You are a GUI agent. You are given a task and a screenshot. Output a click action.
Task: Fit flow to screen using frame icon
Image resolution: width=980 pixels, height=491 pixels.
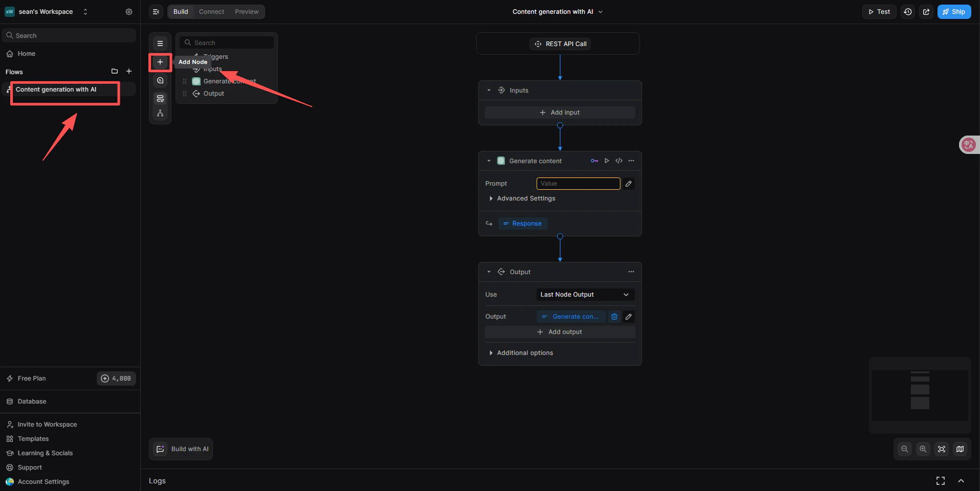[941, 449]
